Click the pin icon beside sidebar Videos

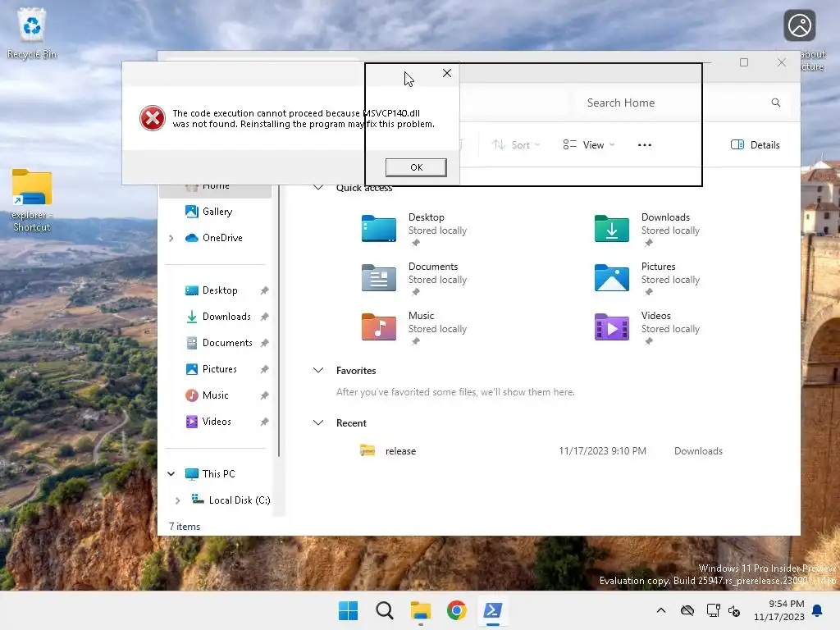(x=264, y=422)
